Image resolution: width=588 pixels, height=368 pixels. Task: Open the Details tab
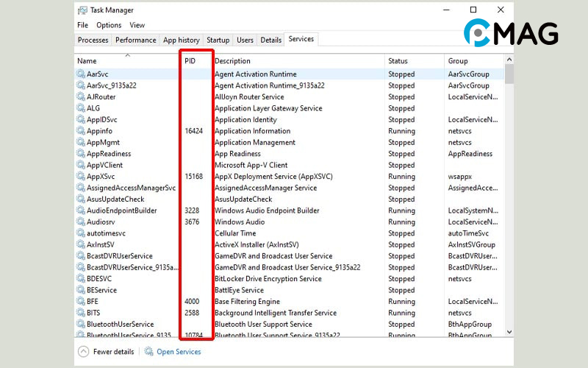270,40
